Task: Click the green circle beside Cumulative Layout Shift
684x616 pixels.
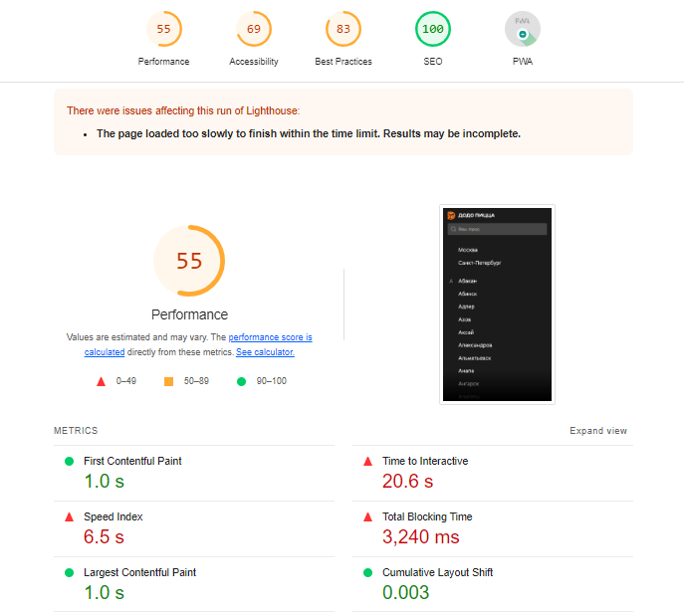Action: (x=367, y=572)
